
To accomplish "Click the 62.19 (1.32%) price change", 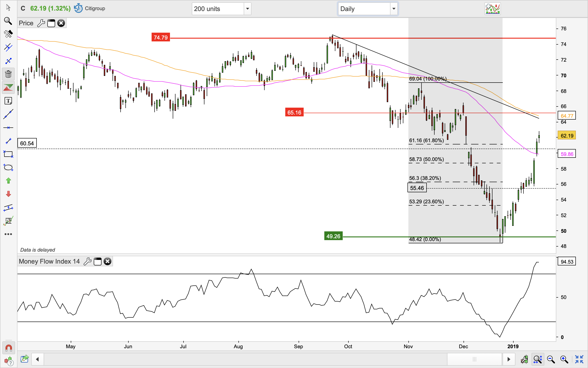I will click(50, 8).
